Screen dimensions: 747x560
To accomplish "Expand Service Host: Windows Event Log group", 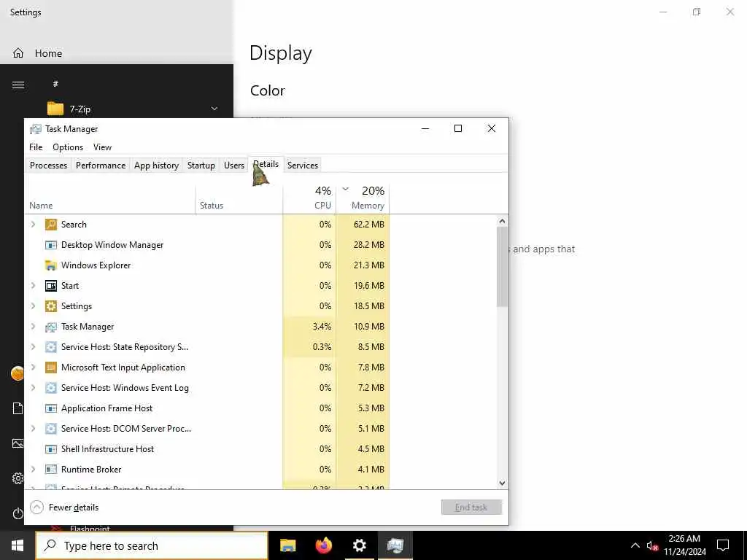I will (x=34, y=388).
